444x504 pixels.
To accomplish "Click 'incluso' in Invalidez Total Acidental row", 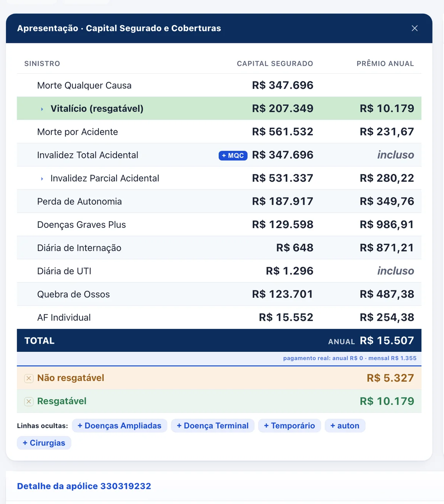I will [x=396, y=155].
